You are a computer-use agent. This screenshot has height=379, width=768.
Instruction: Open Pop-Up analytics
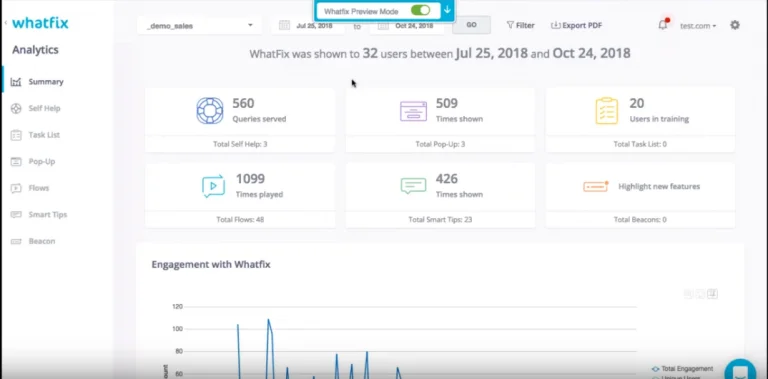(x=42, y=161)
